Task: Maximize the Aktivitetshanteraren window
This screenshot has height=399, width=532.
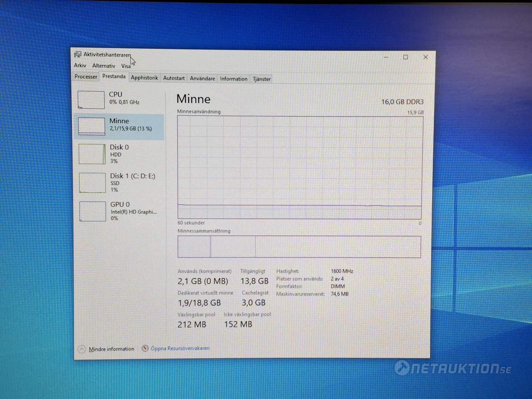Action: (x=405, y=57)
